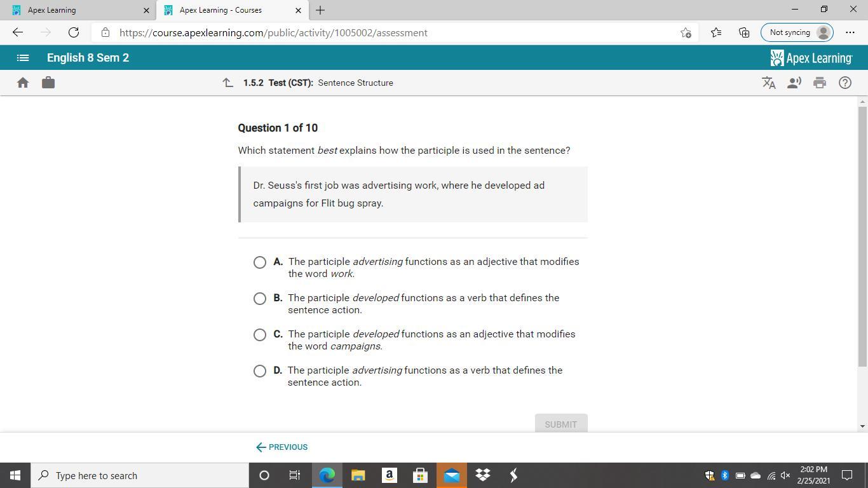
Task: Open the Cortana circle in the taskbar
Action: pyautogui.click(x=264, y=475)
